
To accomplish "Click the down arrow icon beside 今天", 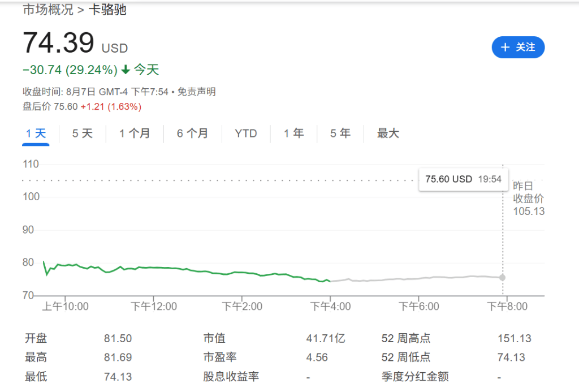I will (126, 70).
